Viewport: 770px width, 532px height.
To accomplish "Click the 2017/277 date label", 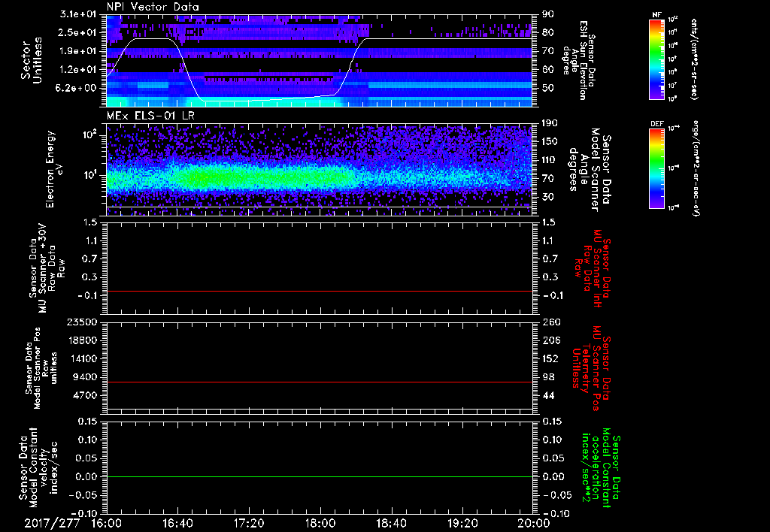I will (x=52, y=523).
